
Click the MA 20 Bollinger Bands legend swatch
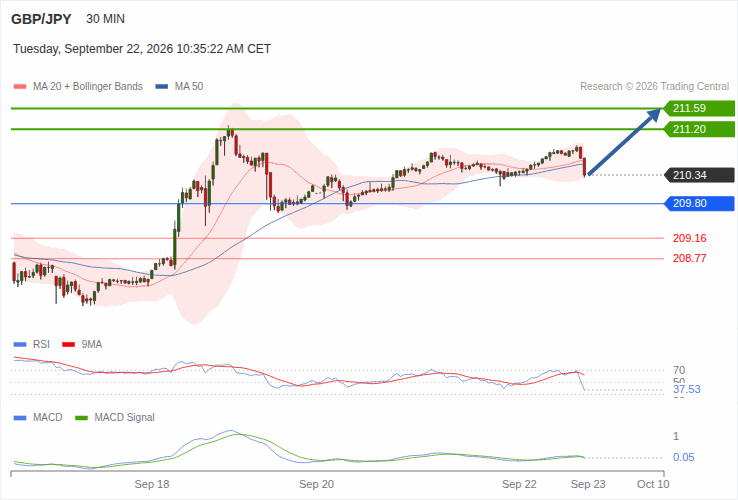(x=20, y=87)
